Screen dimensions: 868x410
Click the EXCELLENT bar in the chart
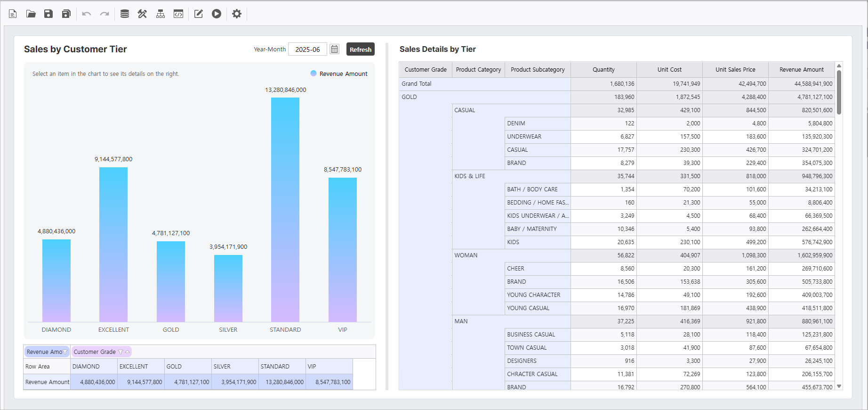coord(113,244)
